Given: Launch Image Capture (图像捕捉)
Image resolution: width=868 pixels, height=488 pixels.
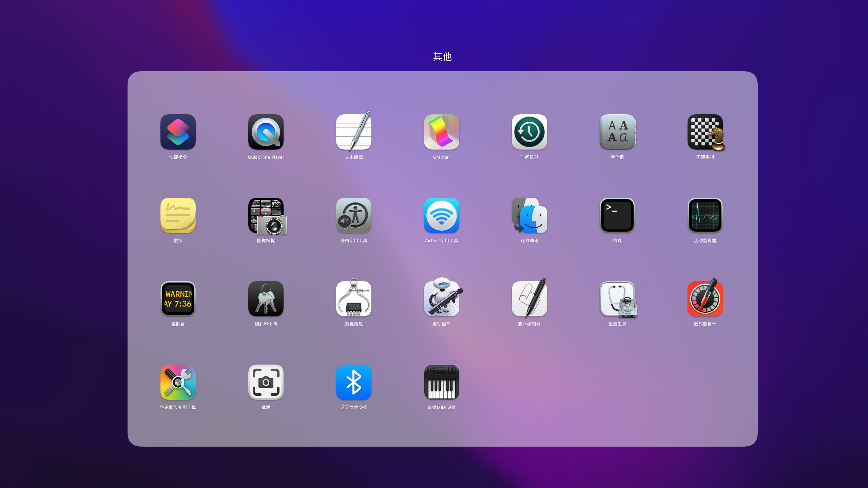Looking at the screenshot, I should 266,215.
